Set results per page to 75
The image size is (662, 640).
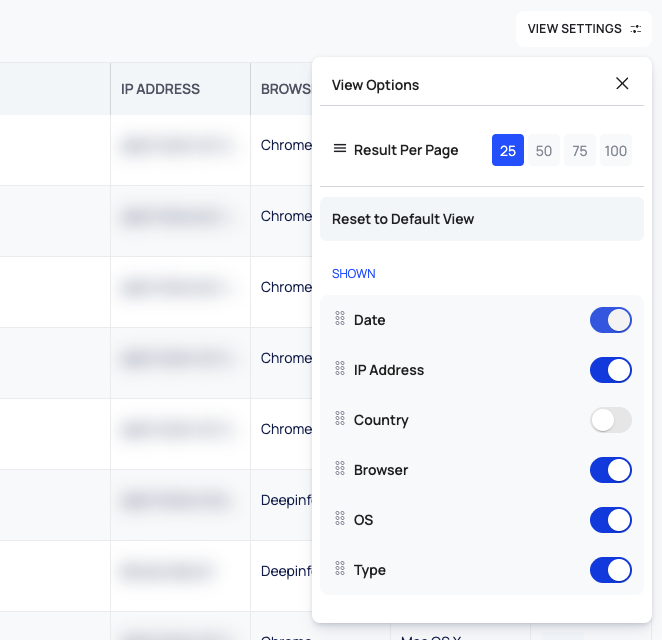click(580, 150)
